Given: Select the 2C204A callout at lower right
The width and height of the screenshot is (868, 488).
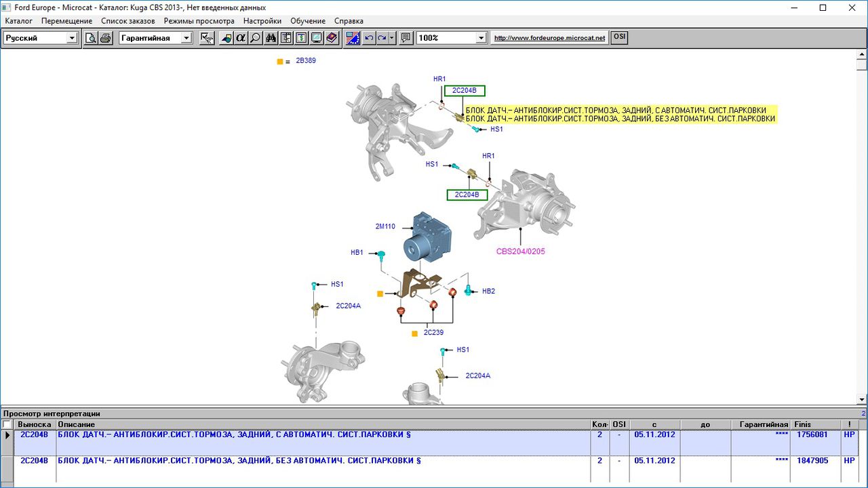Looking at the screenshot, I should point(477,375).
